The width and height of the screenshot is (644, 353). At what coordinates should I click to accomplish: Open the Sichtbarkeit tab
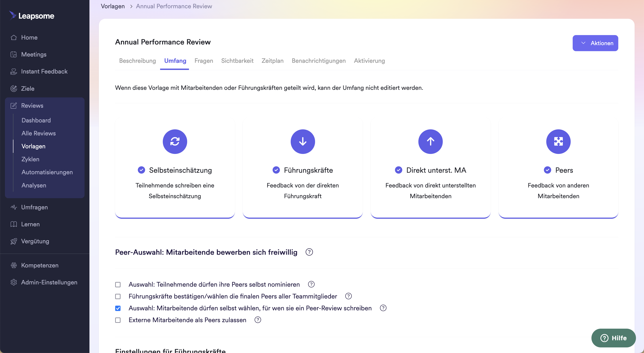point(237,61)
